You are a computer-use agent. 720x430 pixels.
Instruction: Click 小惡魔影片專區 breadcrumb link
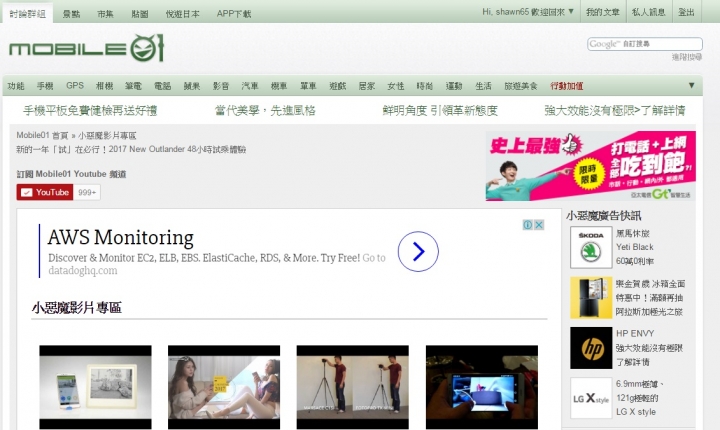107,136
